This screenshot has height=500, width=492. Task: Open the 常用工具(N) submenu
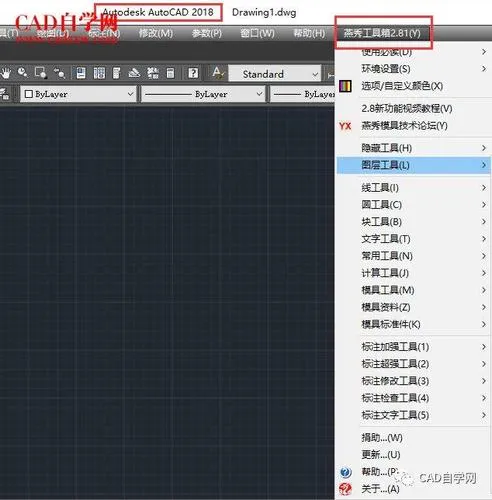point(413,256)
